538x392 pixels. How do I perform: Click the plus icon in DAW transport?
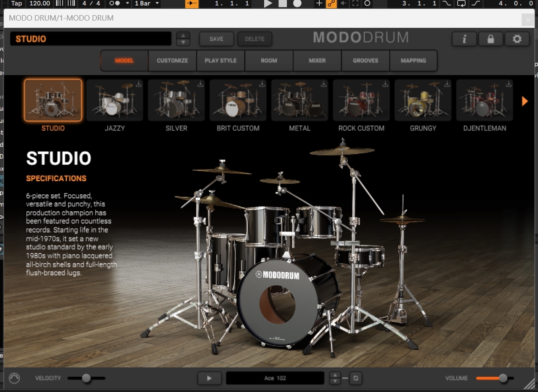click(319, 3)
